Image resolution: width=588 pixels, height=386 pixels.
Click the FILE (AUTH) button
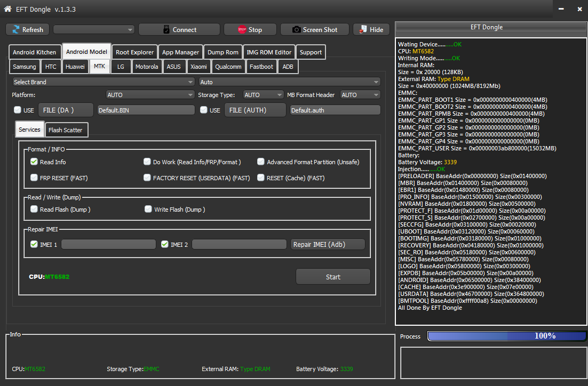tap(255, 110)
